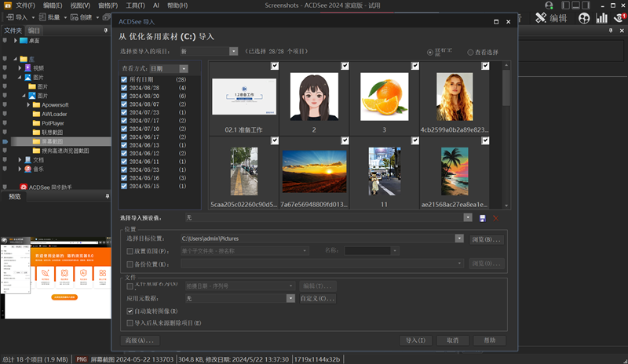
Task: Select the 查看选择 radio button
Action: (x=471, y=52)
